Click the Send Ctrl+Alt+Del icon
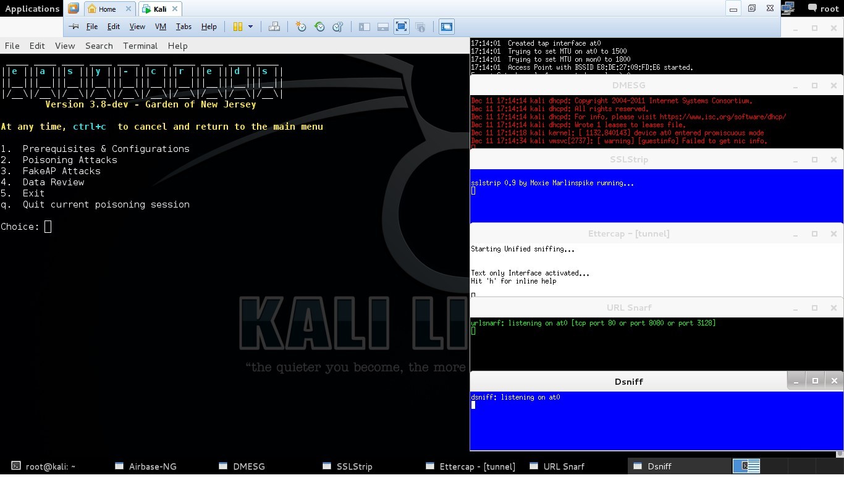The image size is (844, 504). pyautogui.click(x=274, y=27)
